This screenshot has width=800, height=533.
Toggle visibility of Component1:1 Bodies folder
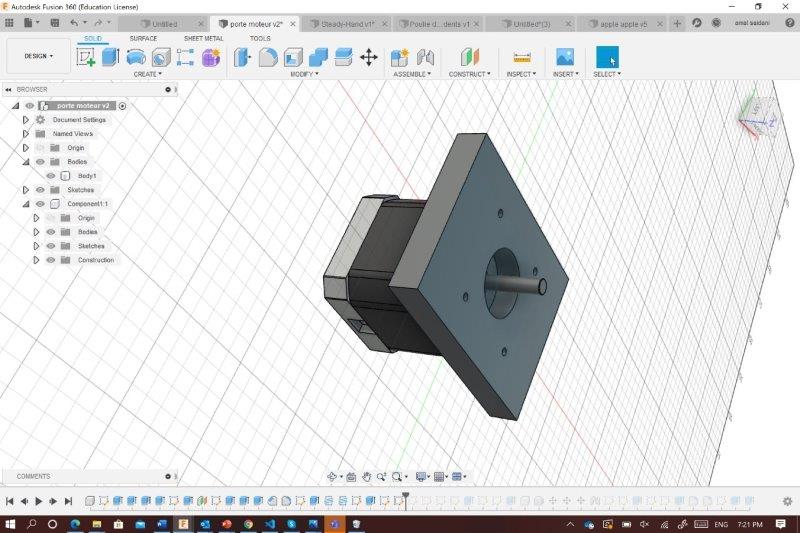pyautogui.click(x=51, y=232)
